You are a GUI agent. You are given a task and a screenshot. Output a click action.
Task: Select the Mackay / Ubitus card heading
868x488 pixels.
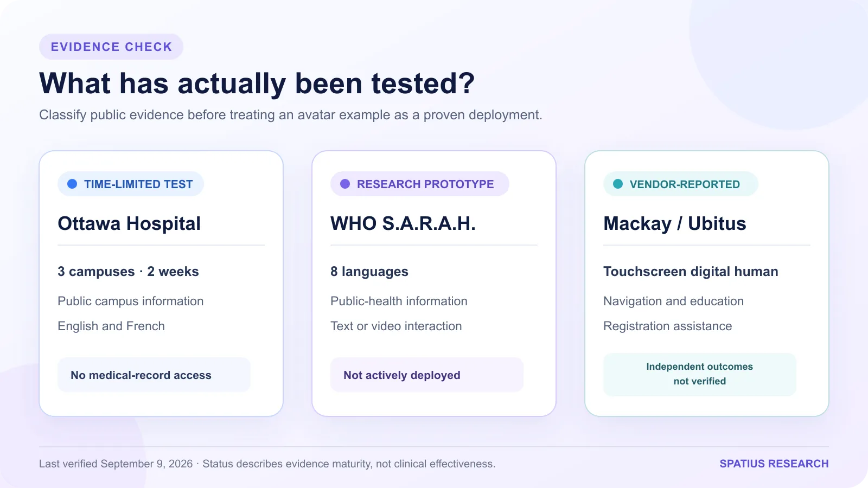coord(675,223)
